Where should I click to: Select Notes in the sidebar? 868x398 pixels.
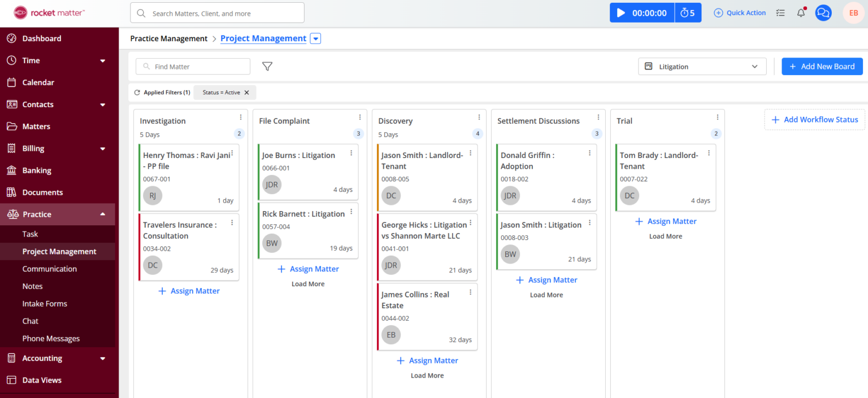[32, 286]
